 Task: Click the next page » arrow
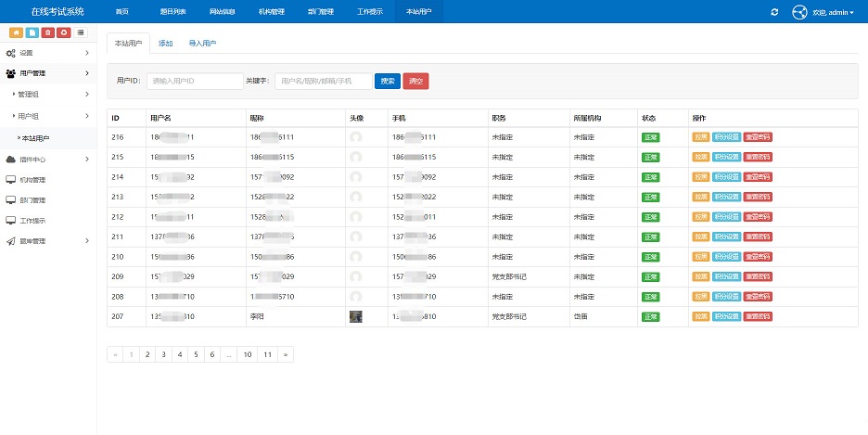pyautogui.click(x=286, y=354)
